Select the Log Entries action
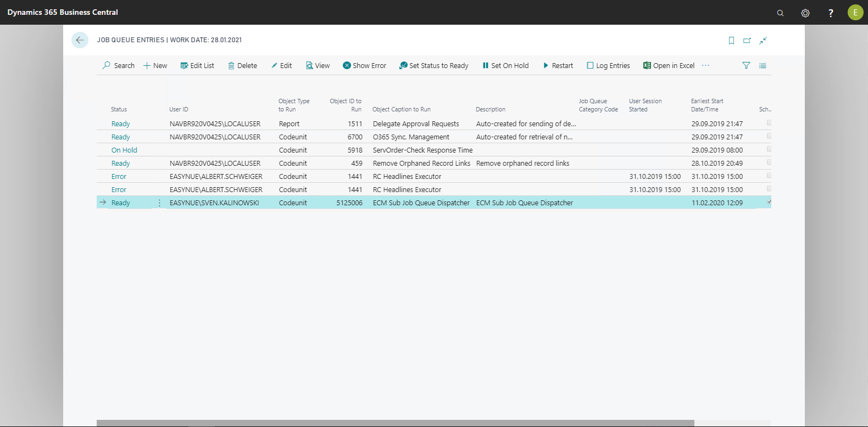 click(x=608, y=65)
